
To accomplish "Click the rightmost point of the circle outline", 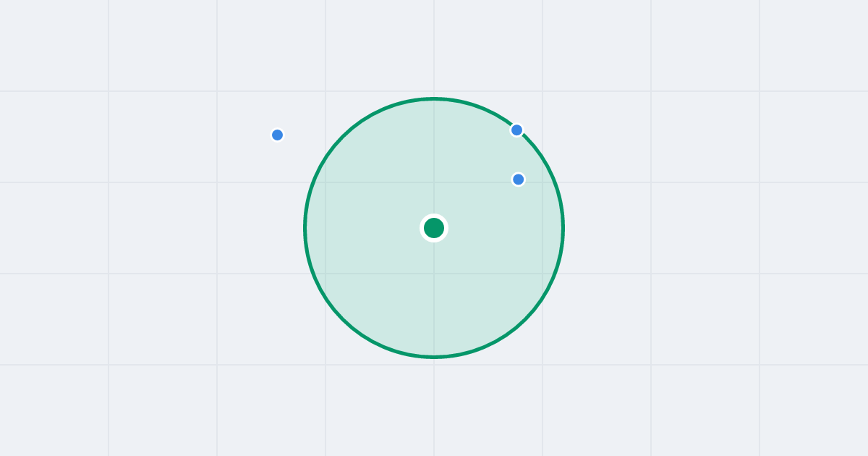I will [563, 228].
